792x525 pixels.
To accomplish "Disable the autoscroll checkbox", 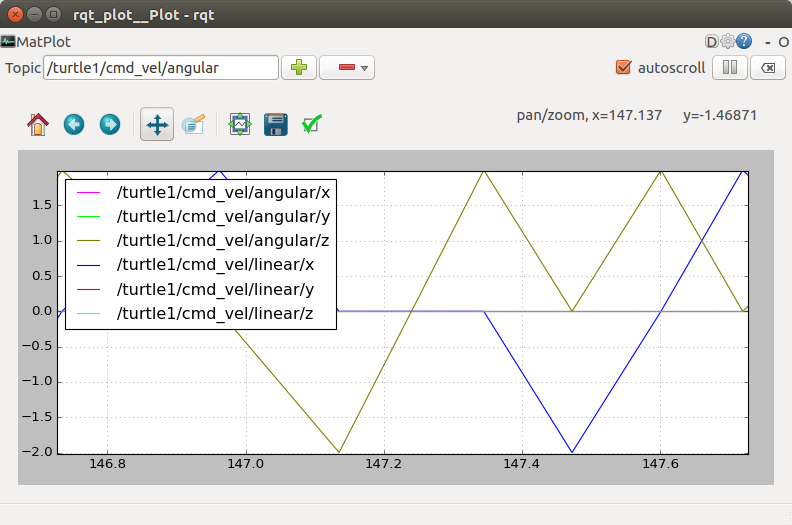I will tap(623, 68).
